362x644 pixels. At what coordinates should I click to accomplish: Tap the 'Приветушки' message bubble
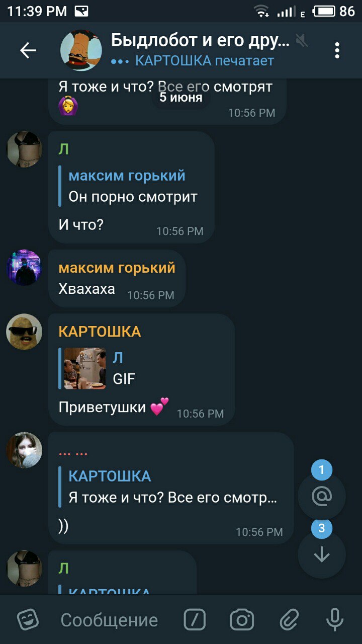(x=142, y=370)
